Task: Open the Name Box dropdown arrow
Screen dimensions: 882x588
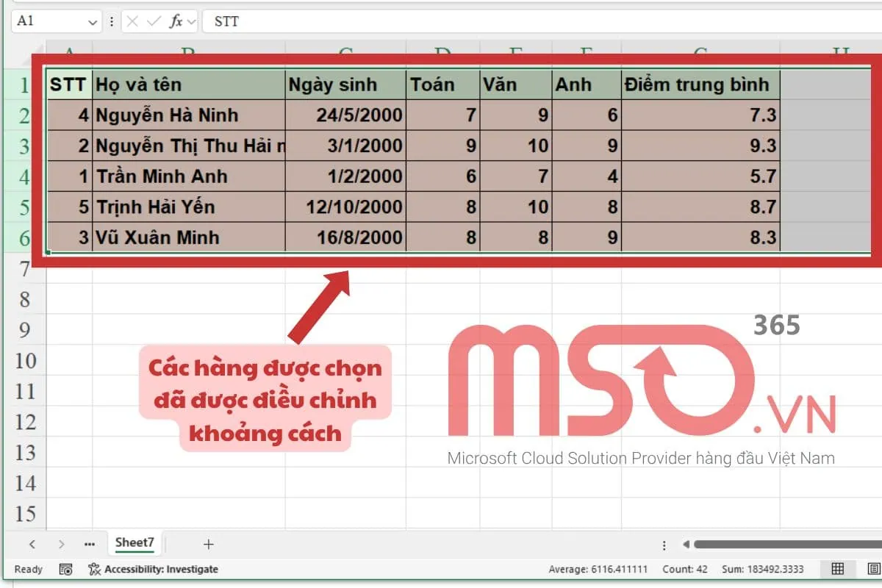Action: [x=93, y=22]
